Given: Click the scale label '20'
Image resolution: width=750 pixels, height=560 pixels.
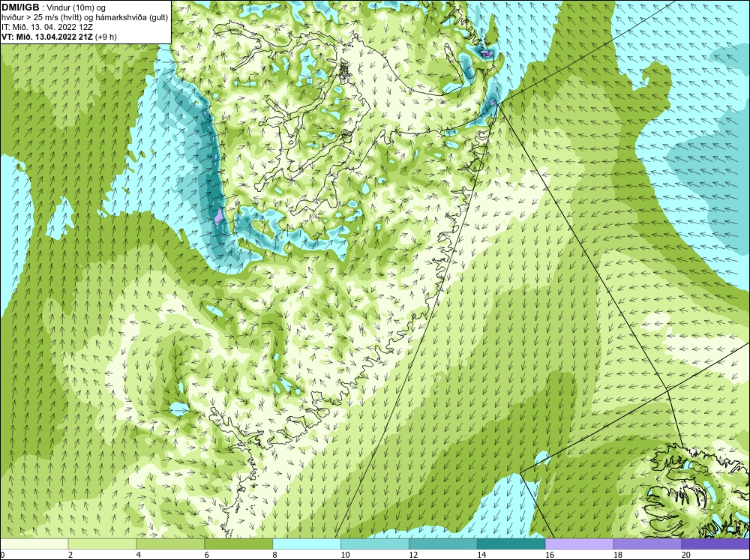Looking at the screenshot, I should point(686,555).
